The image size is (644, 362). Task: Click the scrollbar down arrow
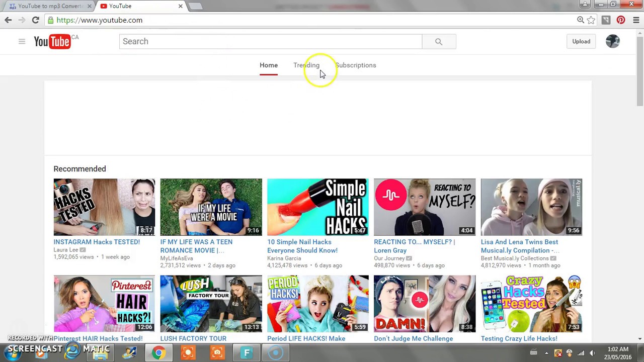(x=639, y=338)
